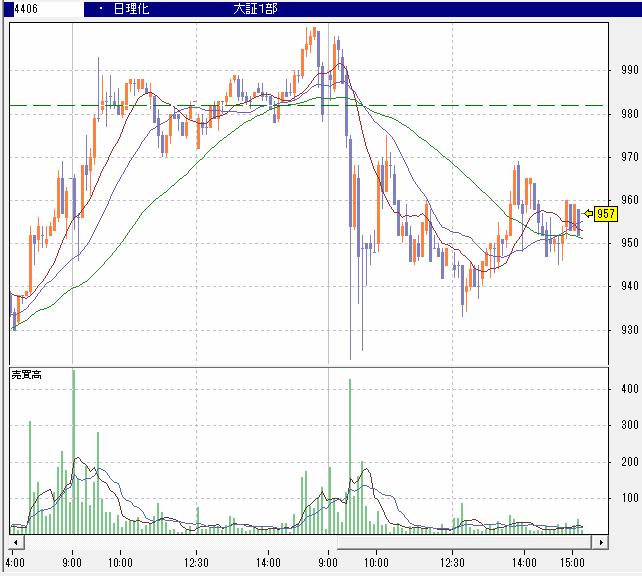Click the horizontal scrollbar thumb under the volume chart
Viewport: 642px width, 576px height.
(x=465, y=542)
